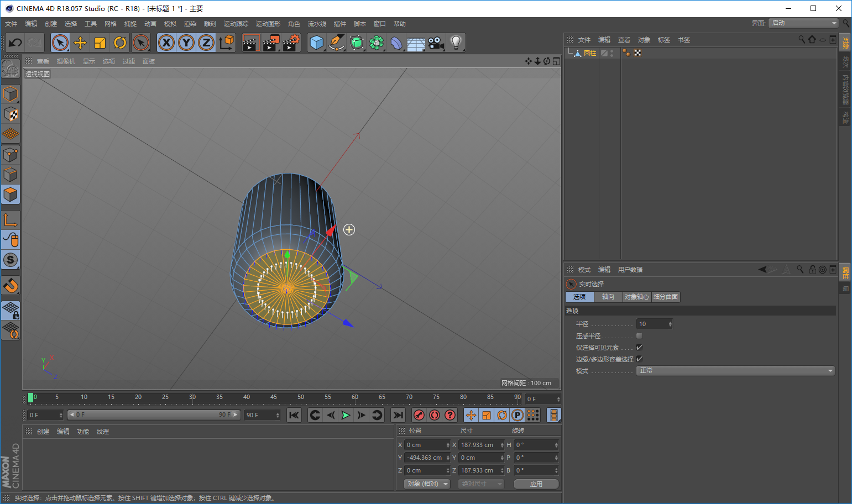Open the 文件 menu in main menu bar
Screen dimensions: 852x504
(x=11, y=24)
